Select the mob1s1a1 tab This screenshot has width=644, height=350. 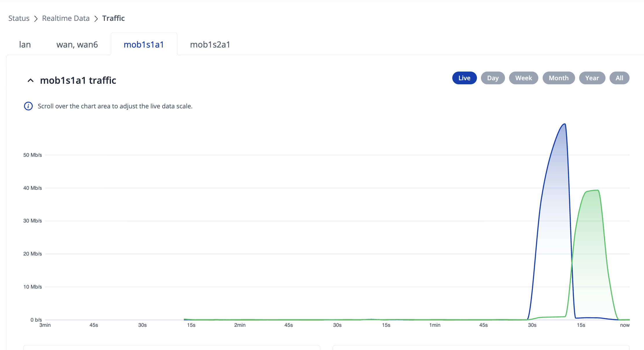tap(144, 44)
